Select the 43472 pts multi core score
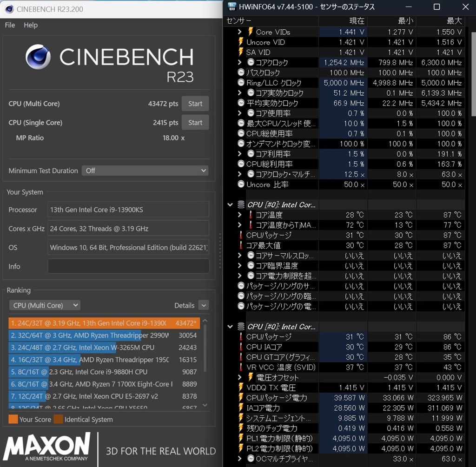This screenshot has height=467, width=476. coord(163,104)
